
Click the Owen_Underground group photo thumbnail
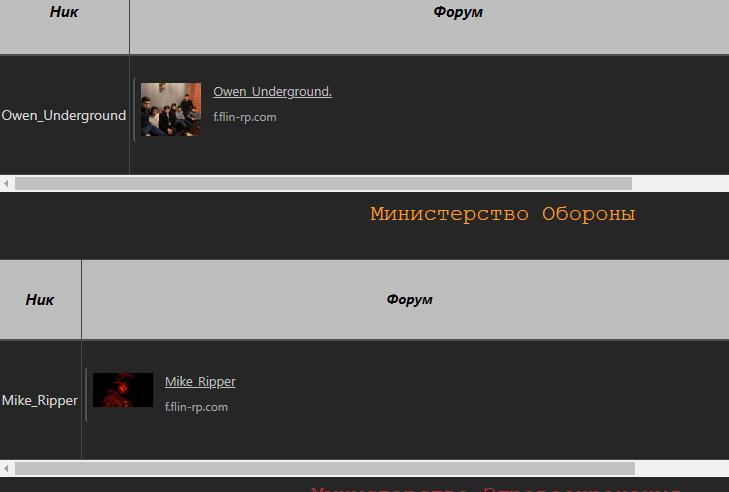(171, 110)
